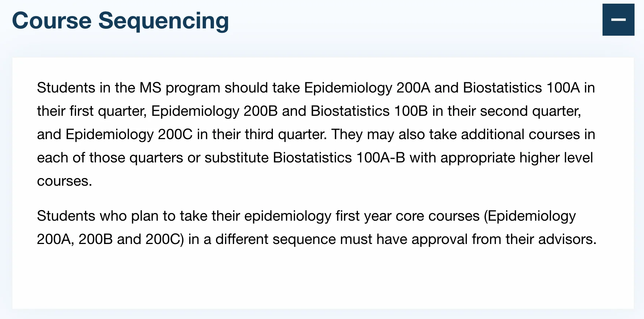Click "(Epidemiology" in the second paragraph
The image size is (644, 319).
coord(530,216)
